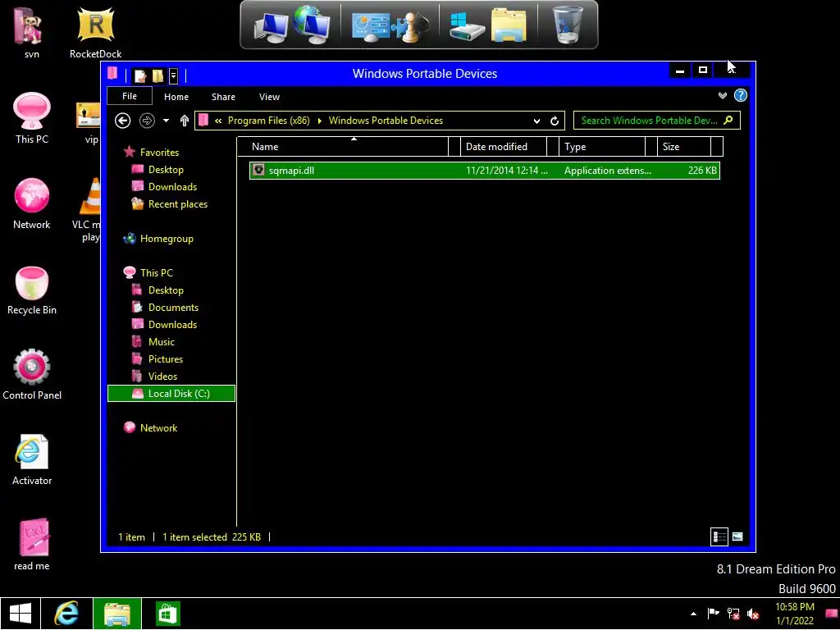Open read me desktop file

[x=32, y=546]
